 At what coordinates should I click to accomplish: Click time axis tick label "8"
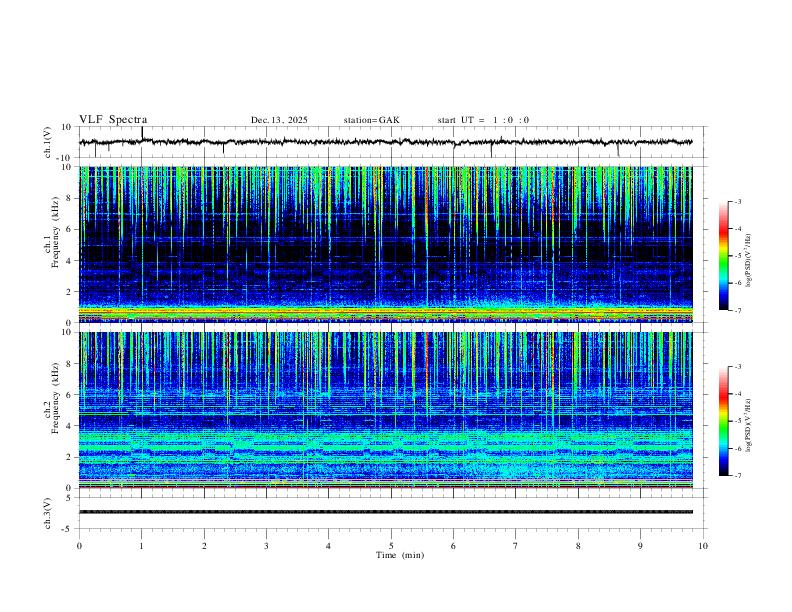point(578,546)
